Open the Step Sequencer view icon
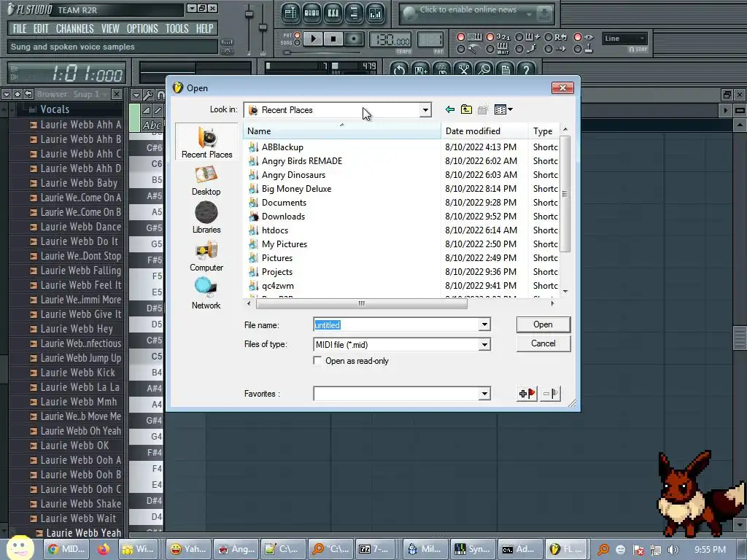 coord(311,13)
